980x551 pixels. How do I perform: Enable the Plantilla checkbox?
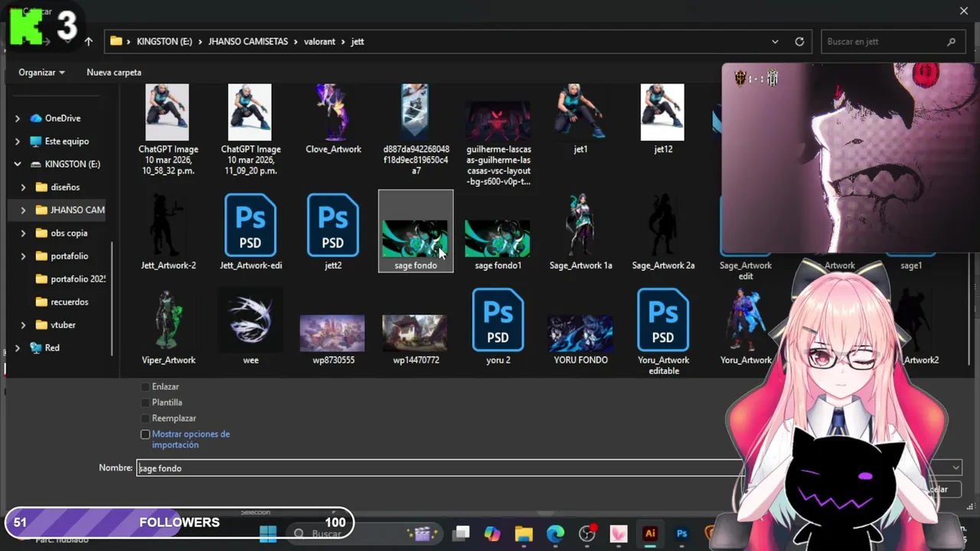click(145, 402)
